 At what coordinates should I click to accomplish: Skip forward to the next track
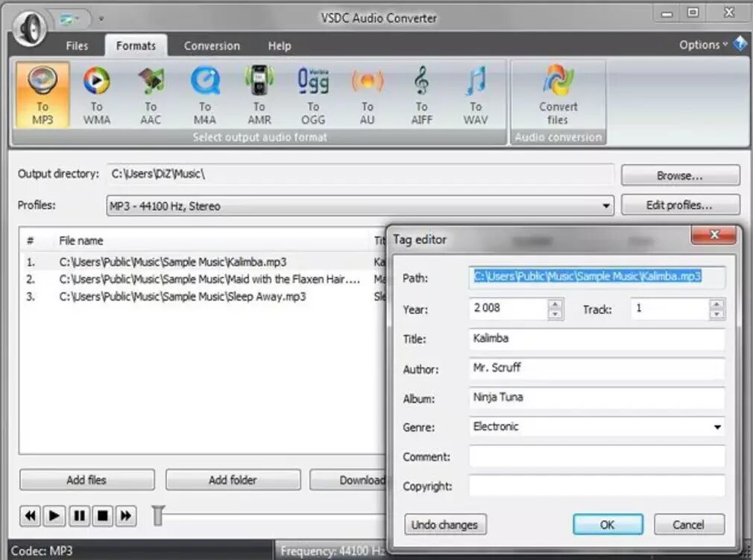tap(126, 516)
